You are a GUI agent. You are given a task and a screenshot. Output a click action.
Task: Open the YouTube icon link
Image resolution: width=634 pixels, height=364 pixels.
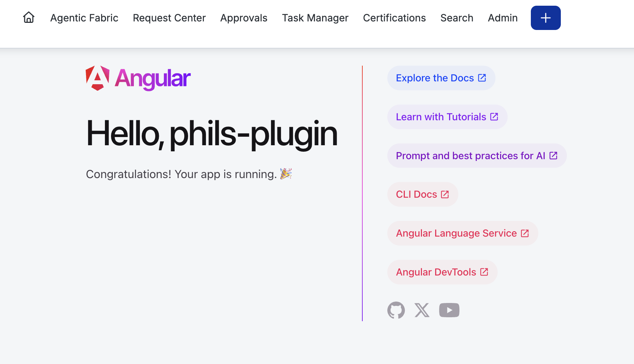(x=449, y=310)
